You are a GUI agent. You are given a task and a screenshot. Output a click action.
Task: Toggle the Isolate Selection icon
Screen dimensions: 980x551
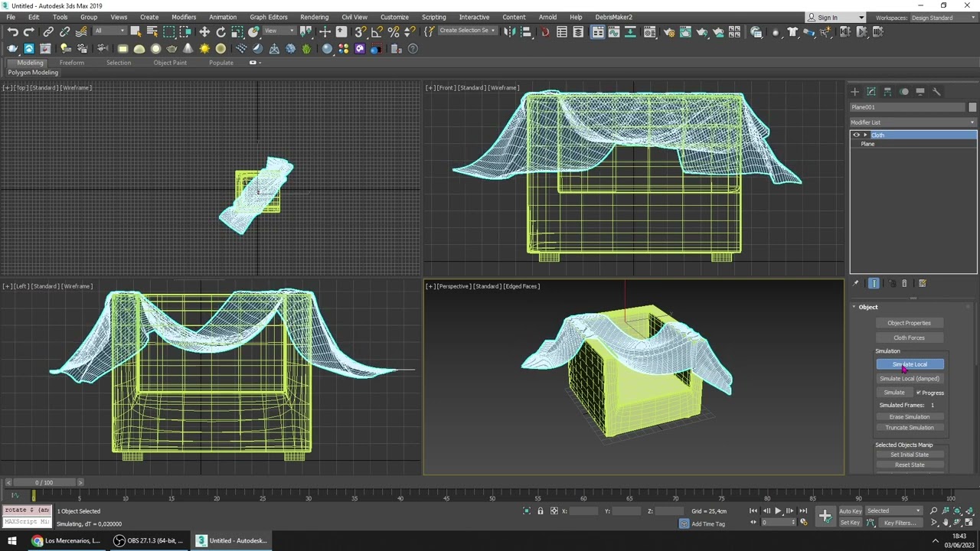pos(527,510)
